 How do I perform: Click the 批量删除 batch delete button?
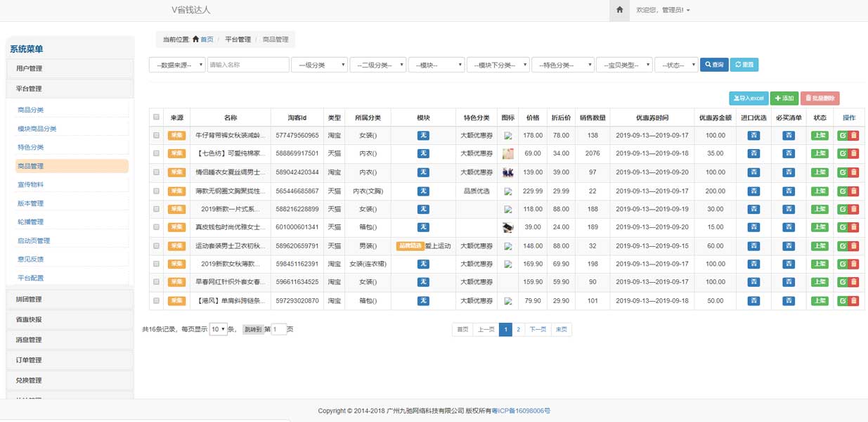tap(821, 98)
